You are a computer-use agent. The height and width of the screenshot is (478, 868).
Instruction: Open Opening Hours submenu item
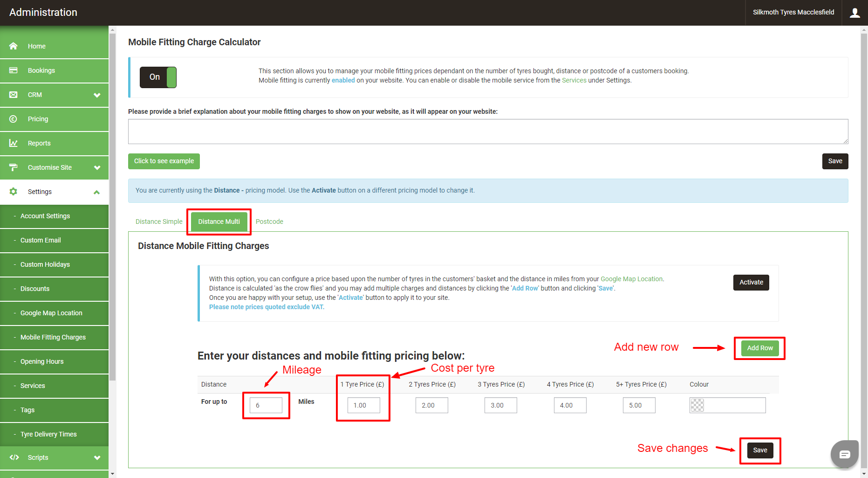(x=54, y=361)
